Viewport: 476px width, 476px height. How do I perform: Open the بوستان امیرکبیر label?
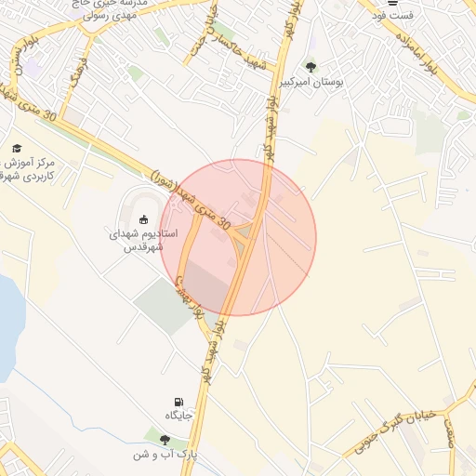[x=311, y=83]
